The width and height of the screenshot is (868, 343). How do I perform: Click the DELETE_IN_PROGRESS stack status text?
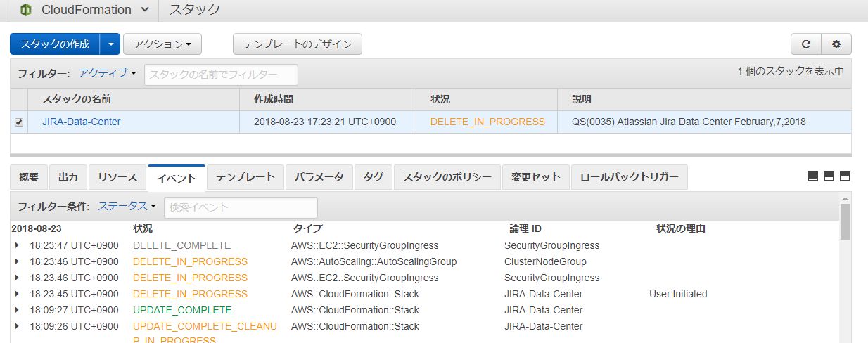487,122
